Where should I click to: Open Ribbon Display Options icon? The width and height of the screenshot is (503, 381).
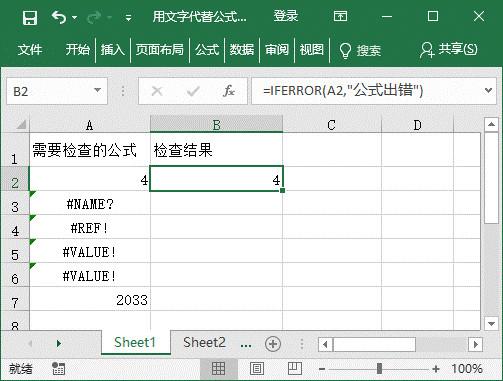pyautogui.click(x=340, y=16)
